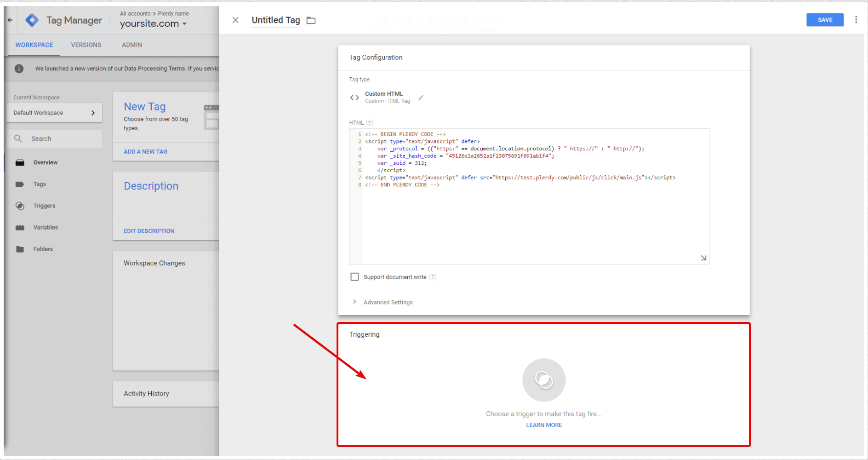This screenshot has width=868, height=460.
Task: Click the help icon next to HTML label
Action: (x=370, y=123)
